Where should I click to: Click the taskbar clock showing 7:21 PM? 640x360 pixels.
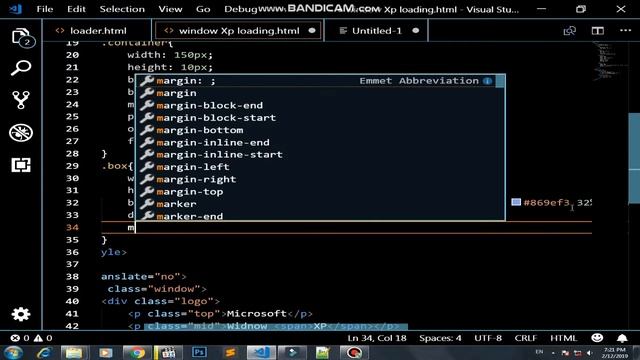[614, 353]
